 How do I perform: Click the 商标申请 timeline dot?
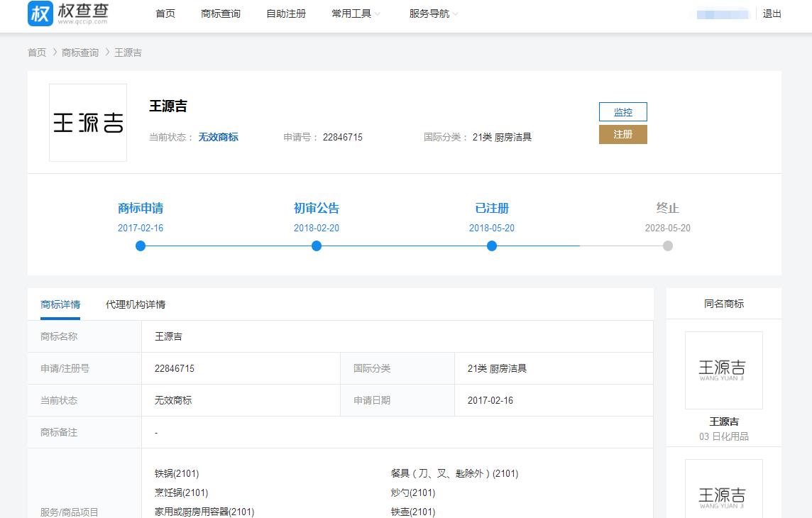(x=141, y=246)
